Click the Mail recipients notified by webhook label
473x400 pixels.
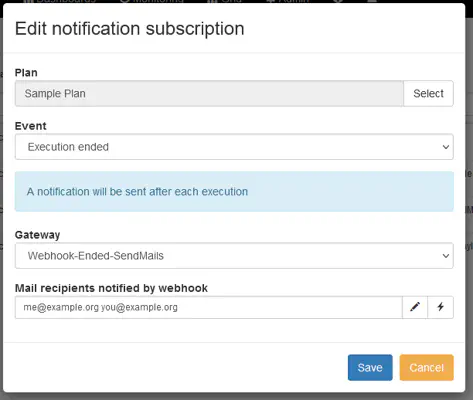[111, 288]
